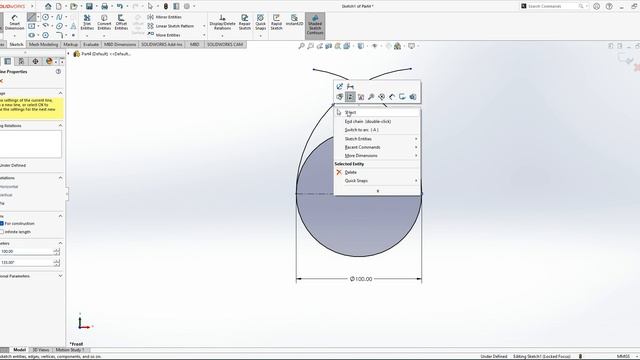The image size is (640, 360).
Task: Click the Offset Entities tool
Action: pos(121,22)
